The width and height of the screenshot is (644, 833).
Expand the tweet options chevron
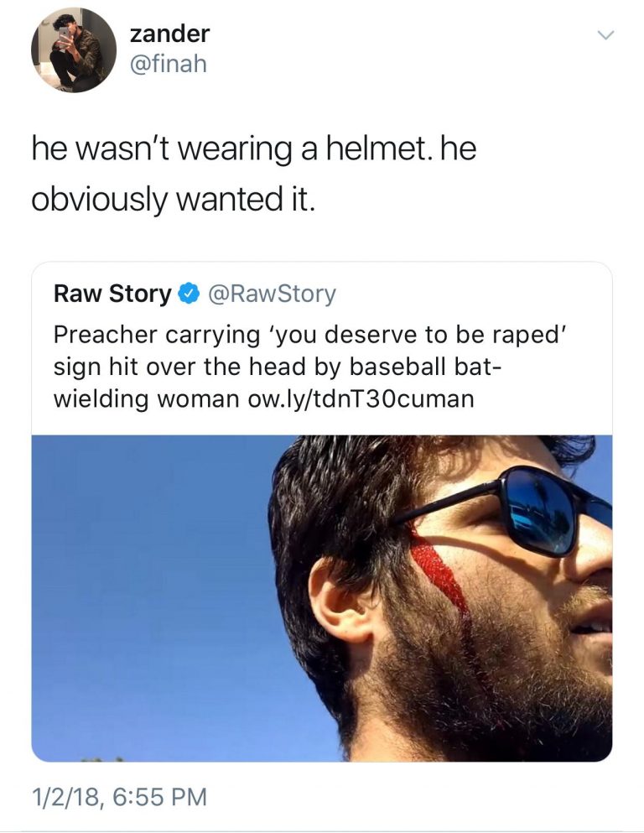(604, 35)
